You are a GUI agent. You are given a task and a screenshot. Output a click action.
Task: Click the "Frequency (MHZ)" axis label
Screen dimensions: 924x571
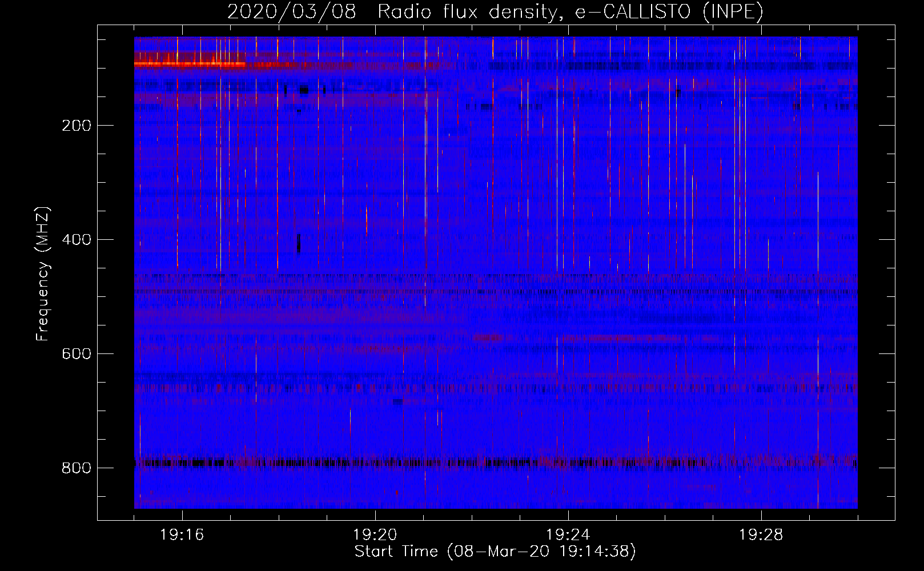tap(43, 274)
